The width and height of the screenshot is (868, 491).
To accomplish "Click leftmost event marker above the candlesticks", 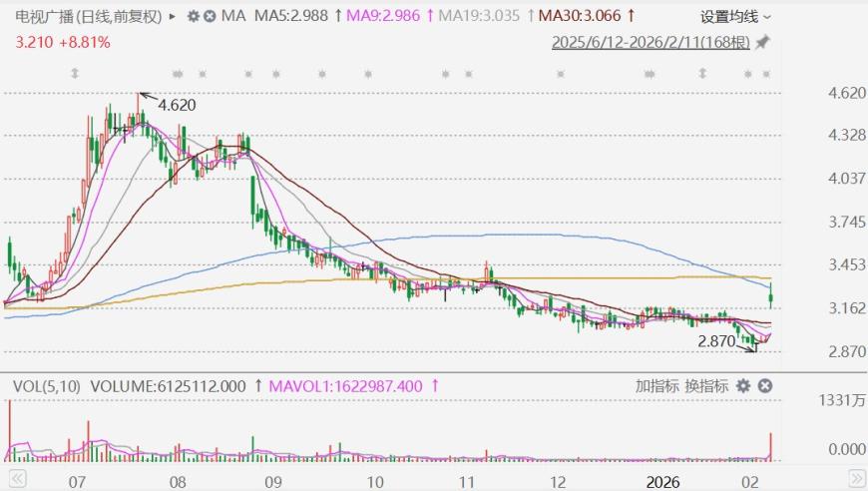I will click(x=74, y=74).
